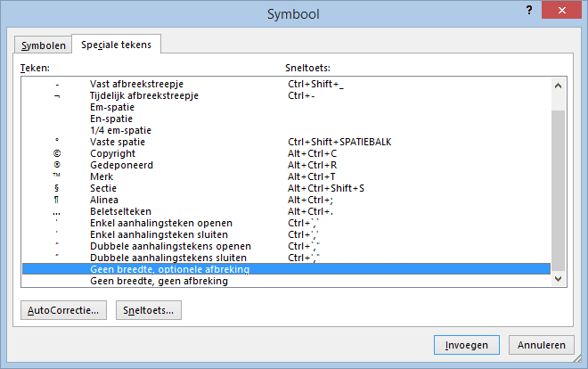Open the Speciale tekens tab

116,45
